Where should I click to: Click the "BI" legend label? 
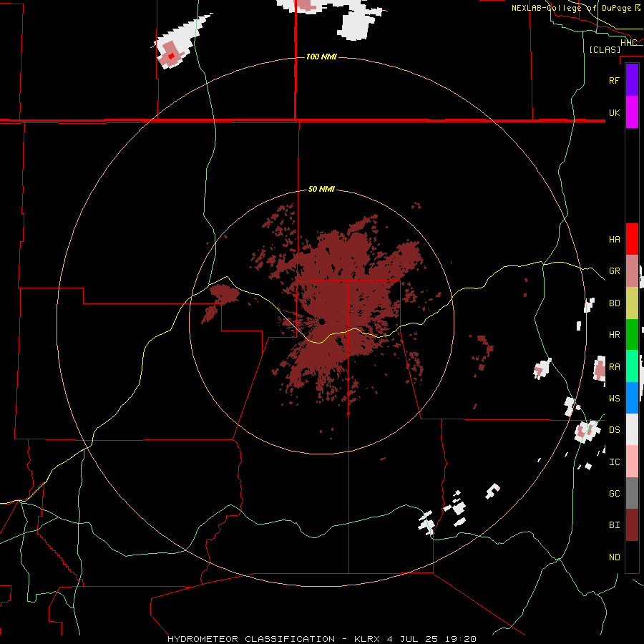pyautogui.click(x=614, y=525)
